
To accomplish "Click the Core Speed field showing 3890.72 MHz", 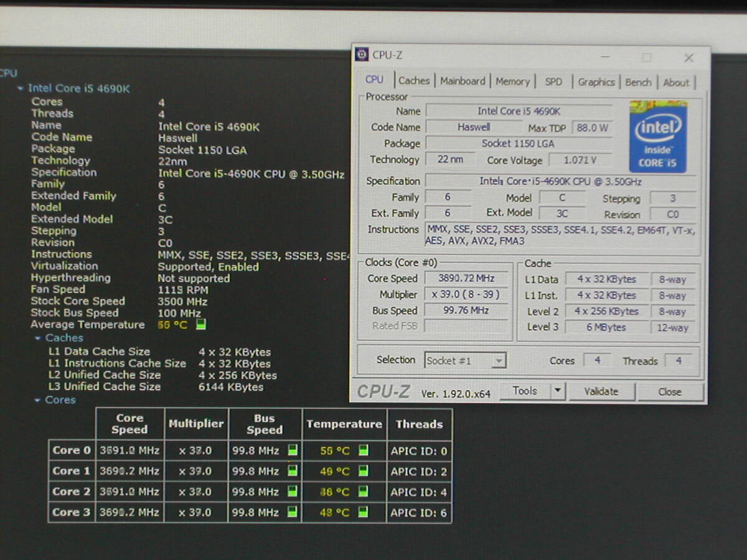I will (466, 279).
